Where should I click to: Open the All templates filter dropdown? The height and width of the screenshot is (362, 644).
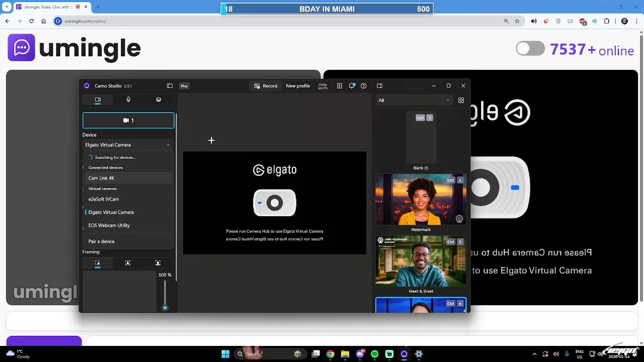(x=414, y=101)
